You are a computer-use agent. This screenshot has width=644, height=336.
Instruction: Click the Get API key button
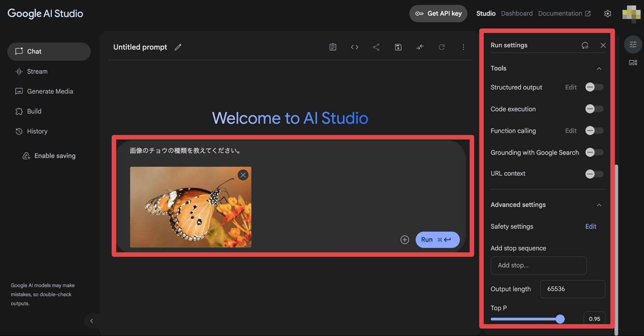pyautogui.click(x=438, y=14)
